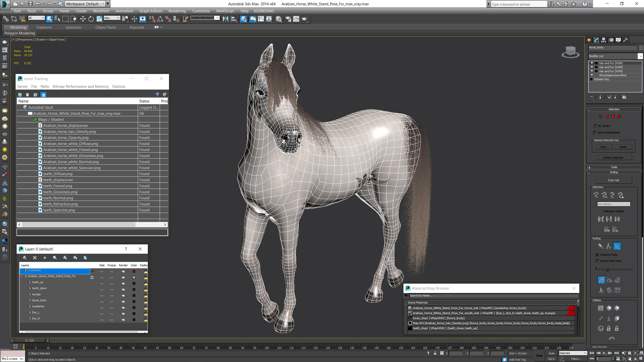
Task: Activate the Select Object tool
Action: (x=49, y=19)
